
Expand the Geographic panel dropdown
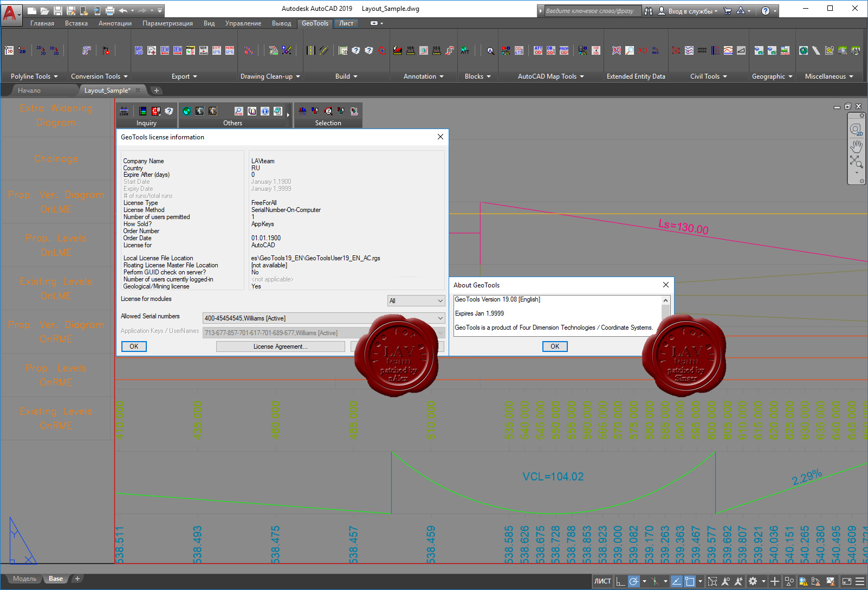pos(772,76)
